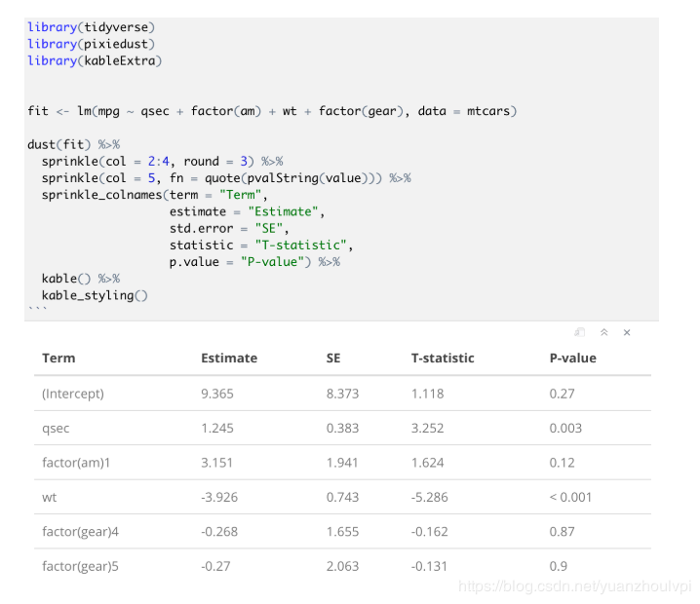Click the pvalString(value) code line

(226, 178)
